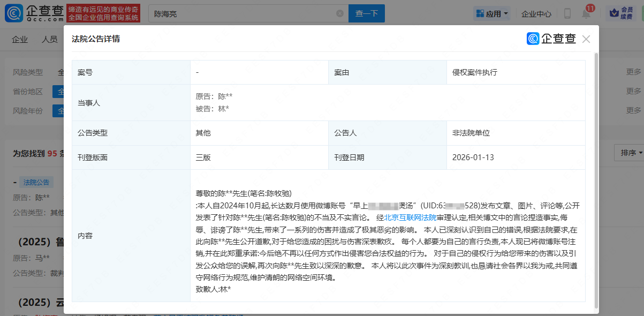Close the 法院公告详情 dialog
The width and height of the screenshot is (644, 316).
586,39
